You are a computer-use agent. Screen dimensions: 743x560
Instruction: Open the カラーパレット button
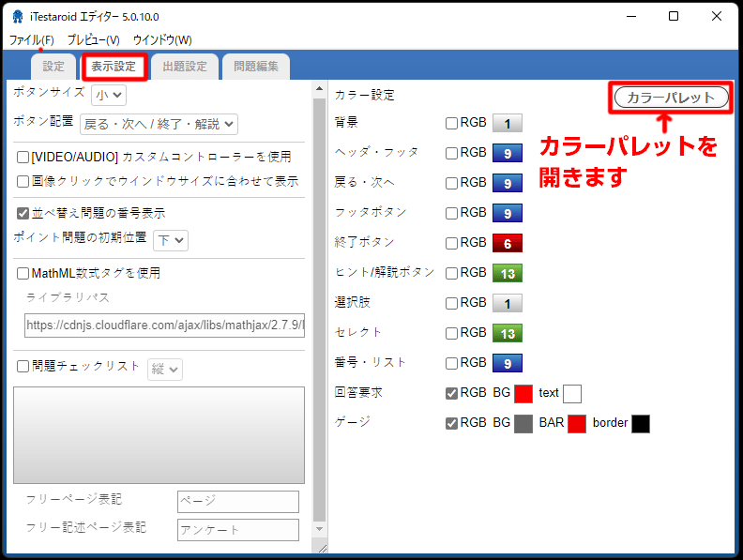[671, 98]
